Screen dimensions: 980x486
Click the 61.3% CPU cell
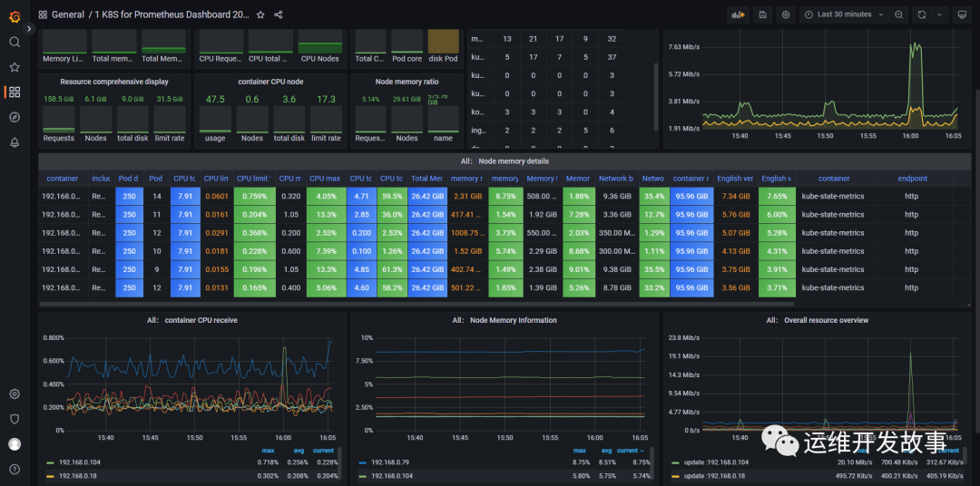392,270
